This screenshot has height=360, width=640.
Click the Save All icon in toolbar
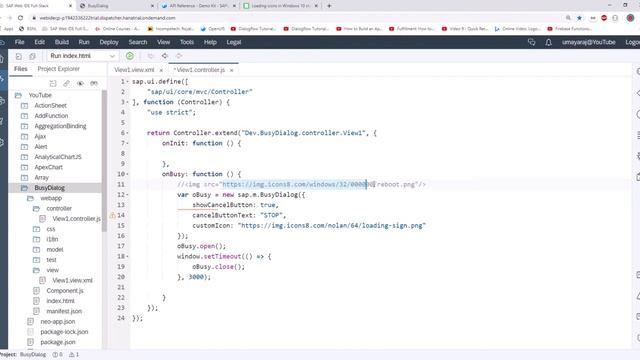point(32,56)
